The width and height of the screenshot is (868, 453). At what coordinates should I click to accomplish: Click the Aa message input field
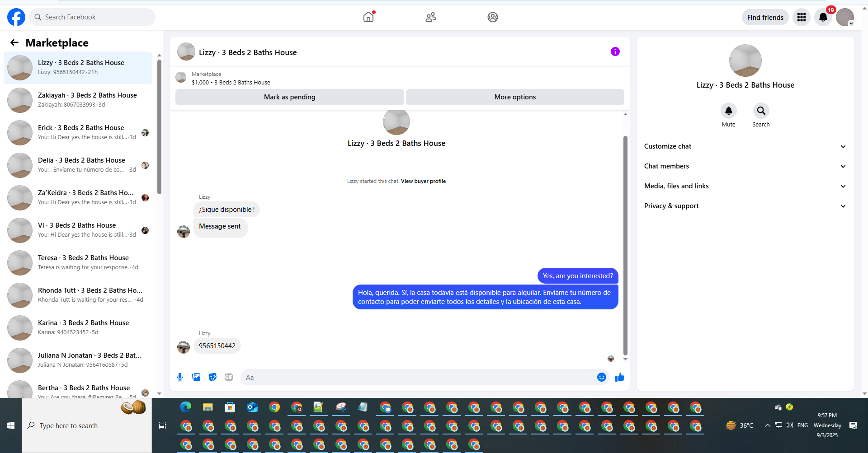[419, 377]
